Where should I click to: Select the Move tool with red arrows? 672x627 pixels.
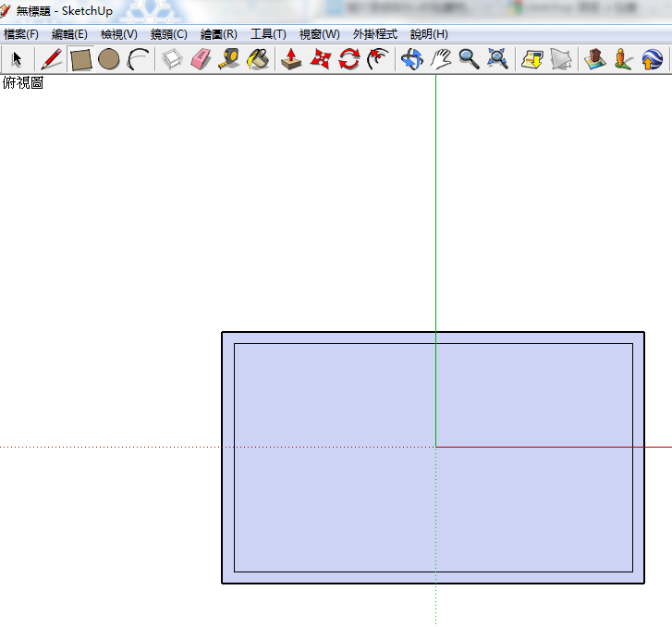click(321, 59)
